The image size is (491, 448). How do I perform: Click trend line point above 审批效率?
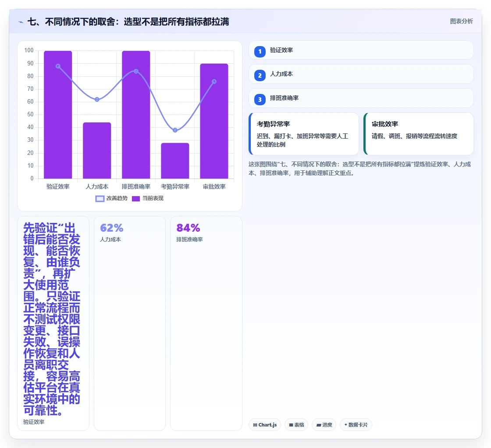214,82
